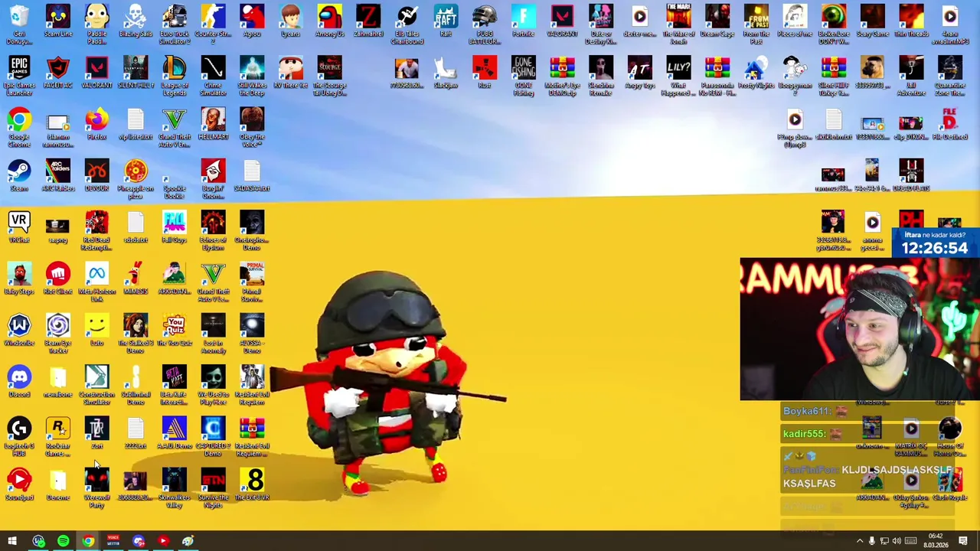Show hidden system tray icons
980x551 pixels.
tap(859, 542)
